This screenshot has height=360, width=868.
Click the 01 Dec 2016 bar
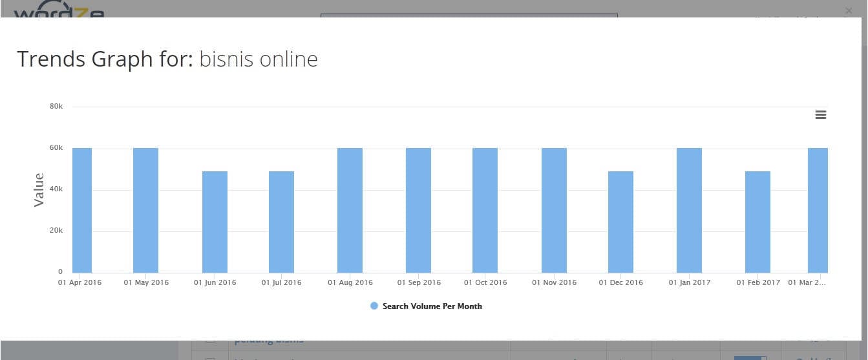tap(620, 222)
